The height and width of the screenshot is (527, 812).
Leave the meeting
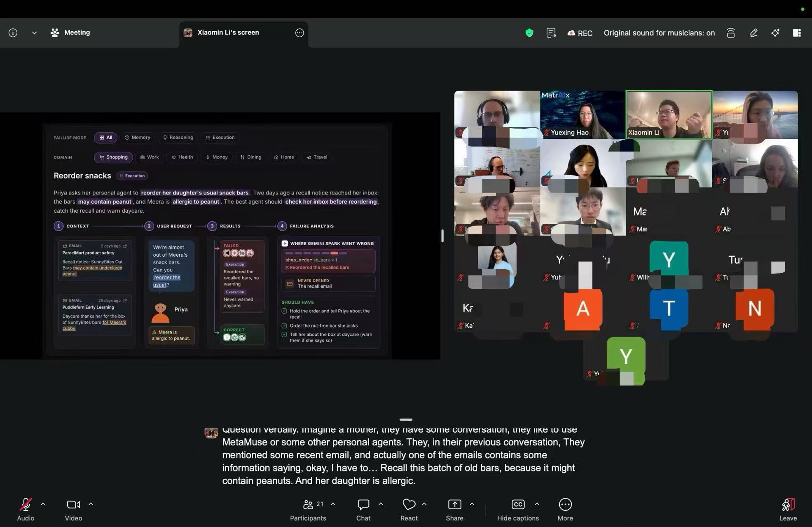pos(788,509)
